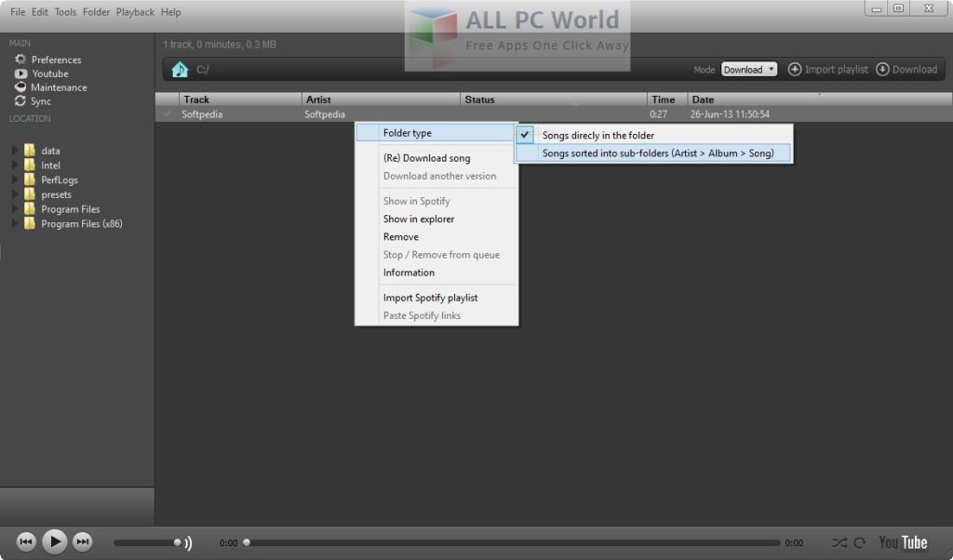Sort by the Date column header
Screen dimensions: 953x560
(820, 99)
